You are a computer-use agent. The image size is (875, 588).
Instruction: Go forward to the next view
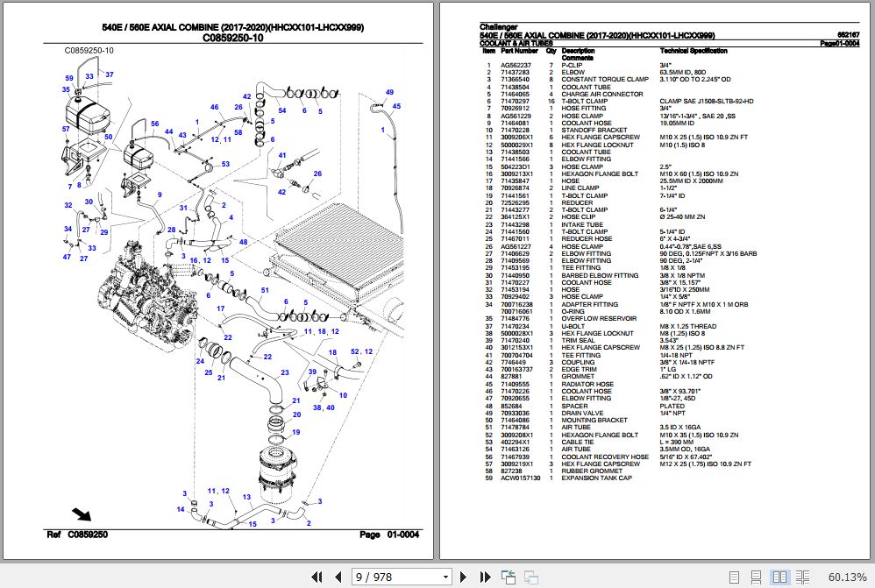pos(530,577)
